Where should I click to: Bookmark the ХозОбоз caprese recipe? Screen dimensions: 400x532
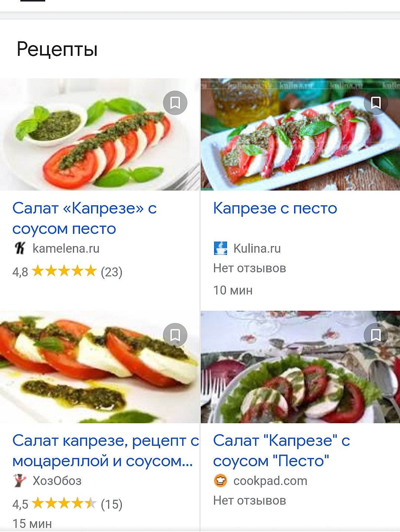(x=175, y=335)
